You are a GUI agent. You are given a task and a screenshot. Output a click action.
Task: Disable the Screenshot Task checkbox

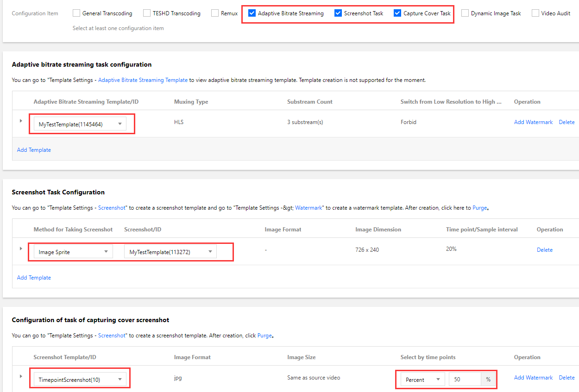coord(338,13)
